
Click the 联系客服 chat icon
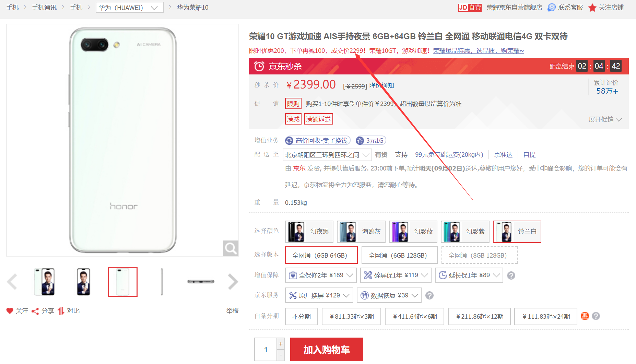[x=551, y=8]
